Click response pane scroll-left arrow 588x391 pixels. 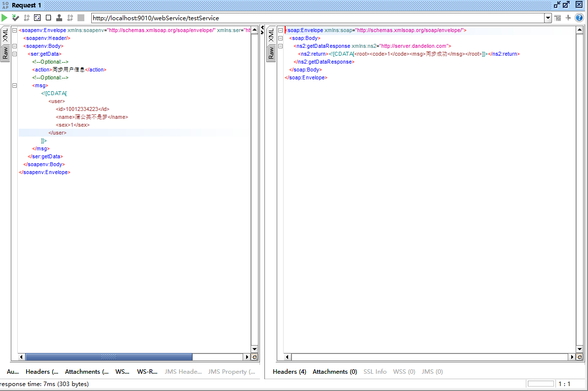pyautogui.click(x=287, y=357)
